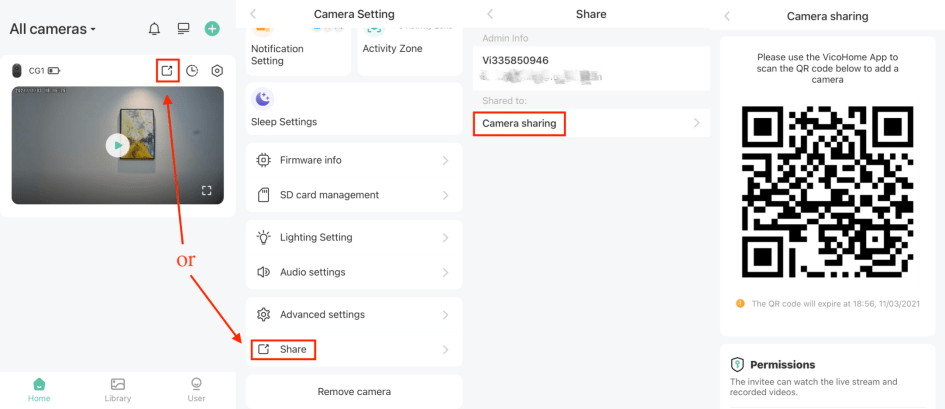Go back from Camera sharing page

pos(727,16)
